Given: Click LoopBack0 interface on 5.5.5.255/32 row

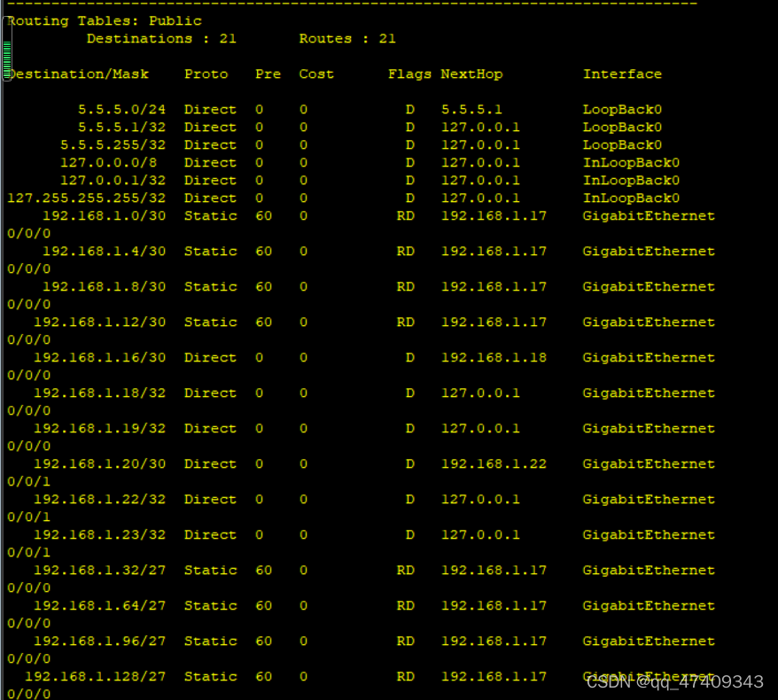Looking at the screenshot, I should pyautogui.click(x=622, y=144).
